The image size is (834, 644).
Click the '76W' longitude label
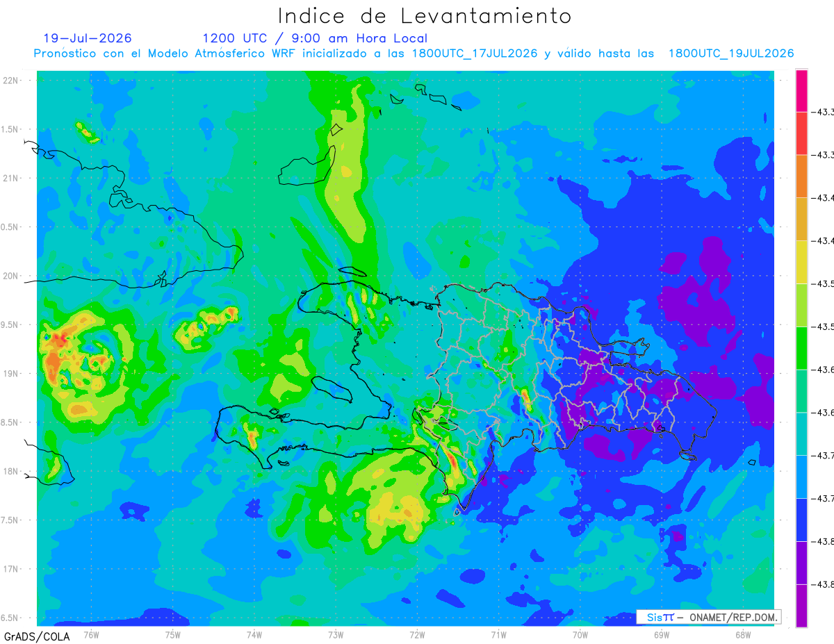pos(91,635)
